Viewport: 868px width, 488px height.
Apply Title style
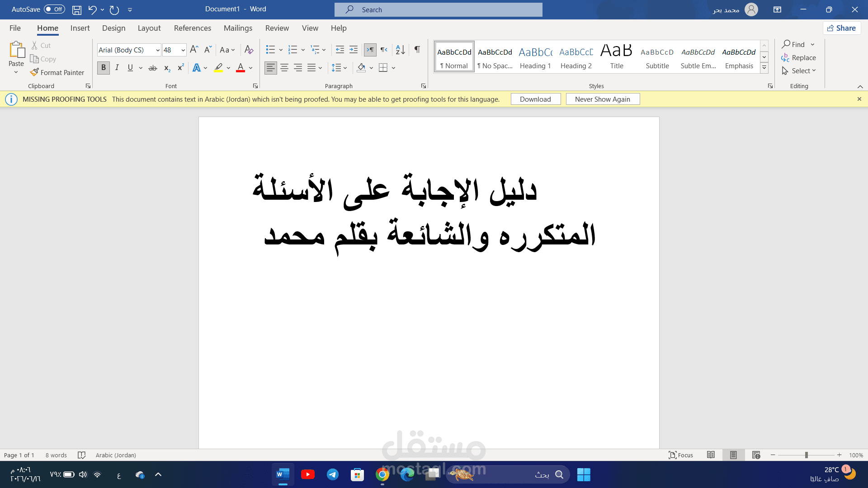(617, 57)
